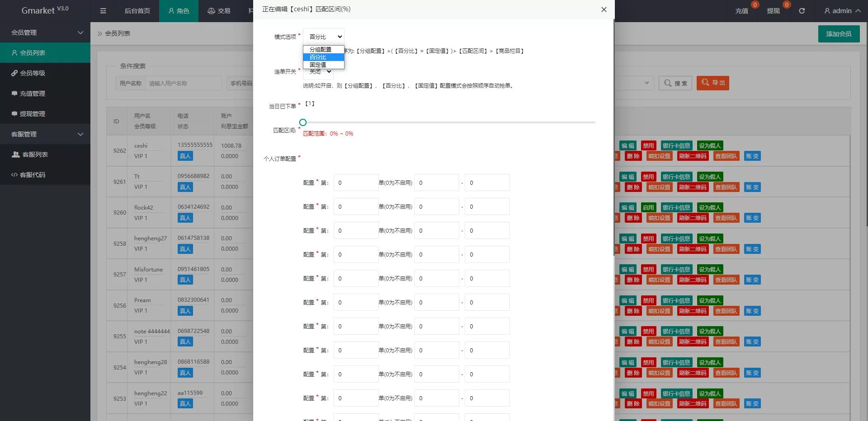This screenshot has width=868, height=421.
Task: Choose 分组配置 from the mode list
Action: click(x=323, y=49)
